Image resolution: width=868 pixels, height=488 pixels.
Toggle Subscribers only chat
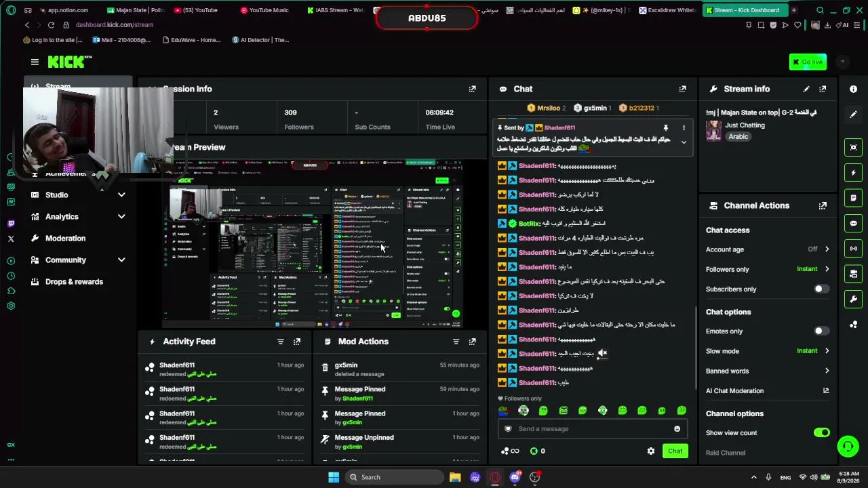821,289
